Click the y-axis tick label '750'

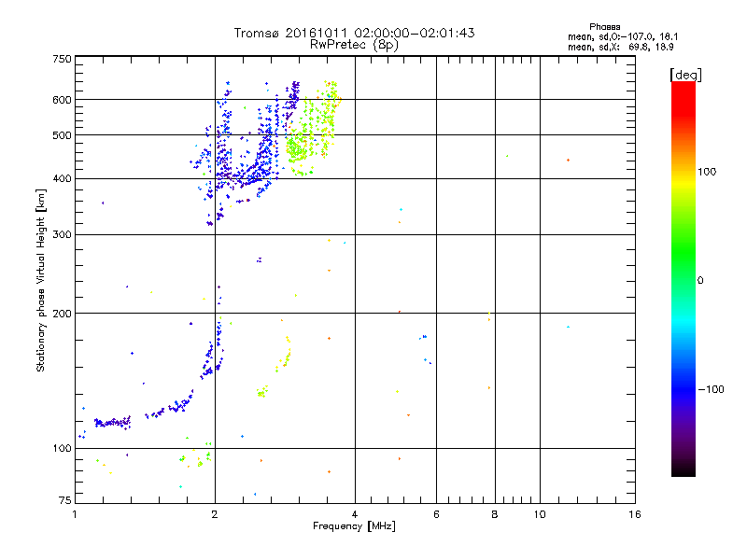click(x=62, y=59)
